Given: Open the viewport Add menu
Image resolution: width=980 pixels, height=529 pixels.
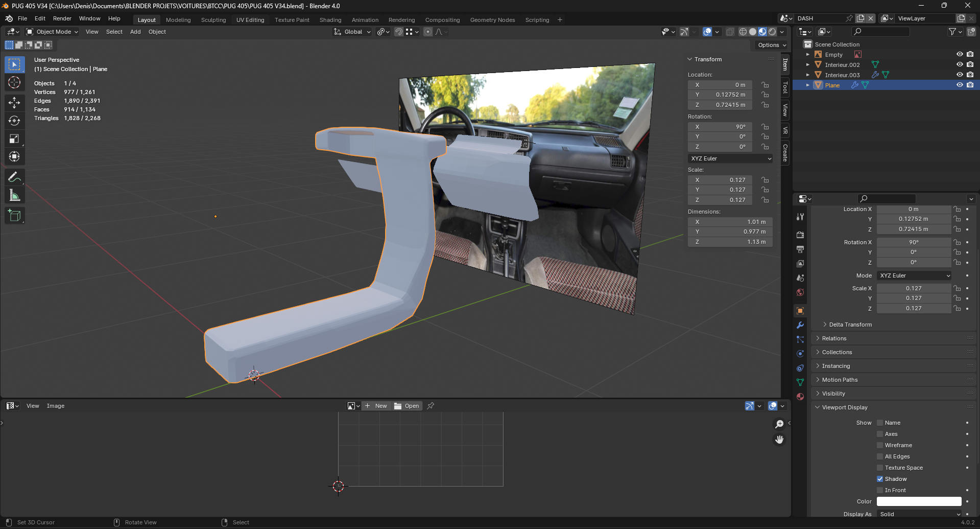Looking at the screenshot, I should (135, 32).
